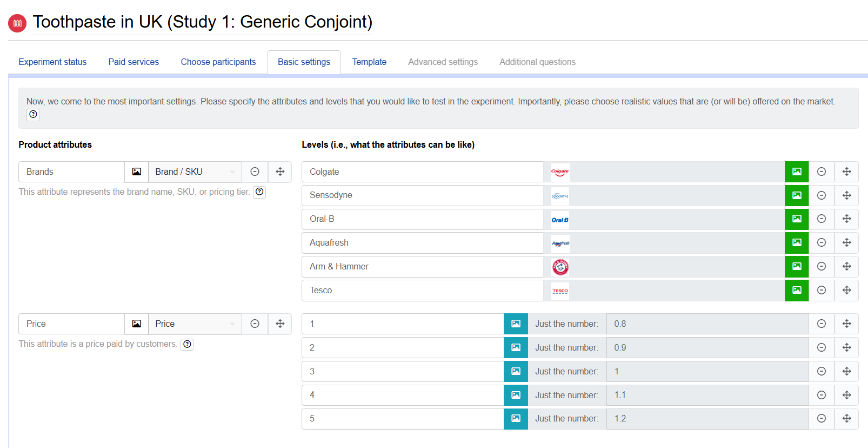This screenshot has height=448, width=868.
Task: Grab the move handle for Brands attribute
Action: click(x=280, y=172)
